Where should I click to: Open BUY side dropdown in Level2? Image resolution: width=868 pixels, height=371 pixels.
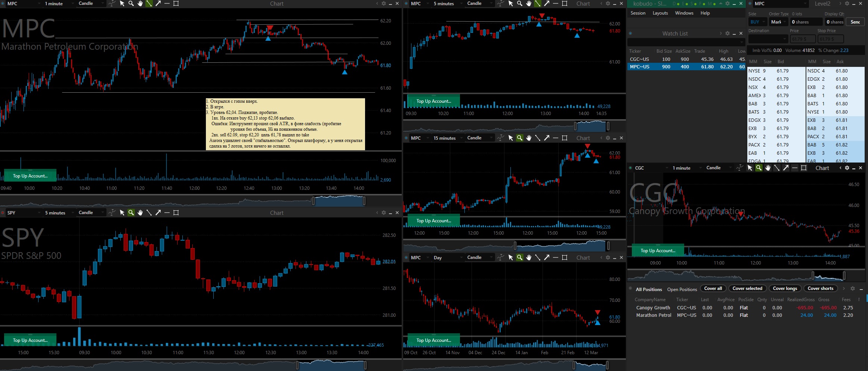[757, 22]
